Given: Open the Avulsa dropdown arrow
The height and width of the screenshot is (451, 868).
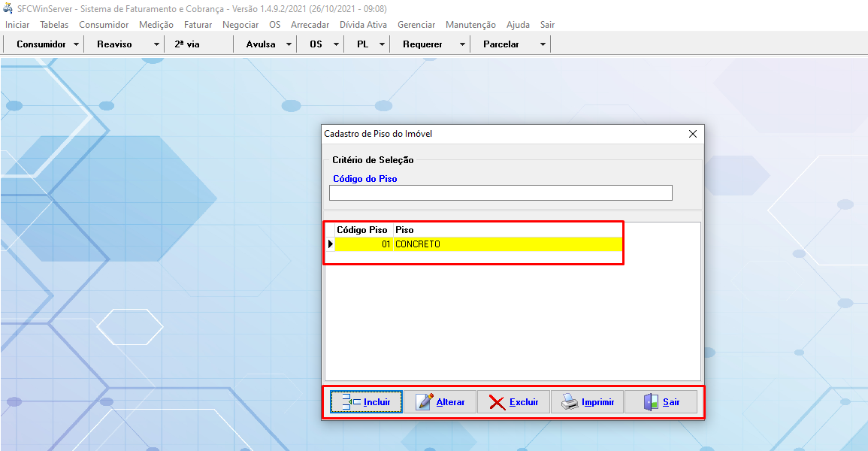Looking at the screenshot, I should point(289,44).
